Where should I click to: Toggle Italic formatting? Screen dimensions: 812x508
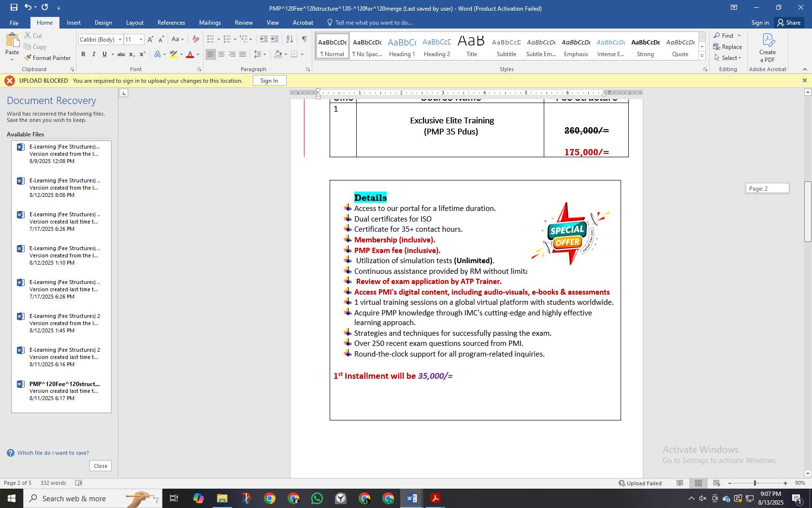coord(93,54)
